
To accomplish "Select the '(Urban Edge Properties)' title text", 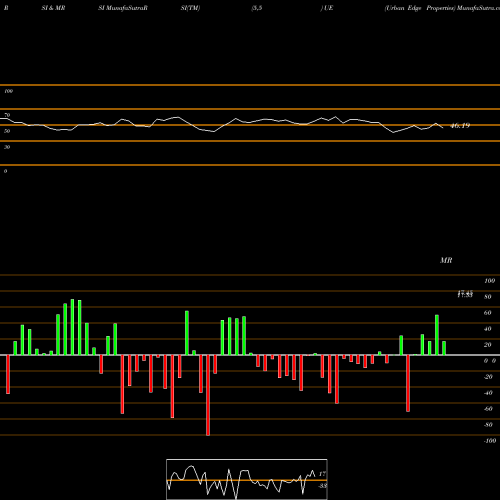I will [x=420, y=8].
